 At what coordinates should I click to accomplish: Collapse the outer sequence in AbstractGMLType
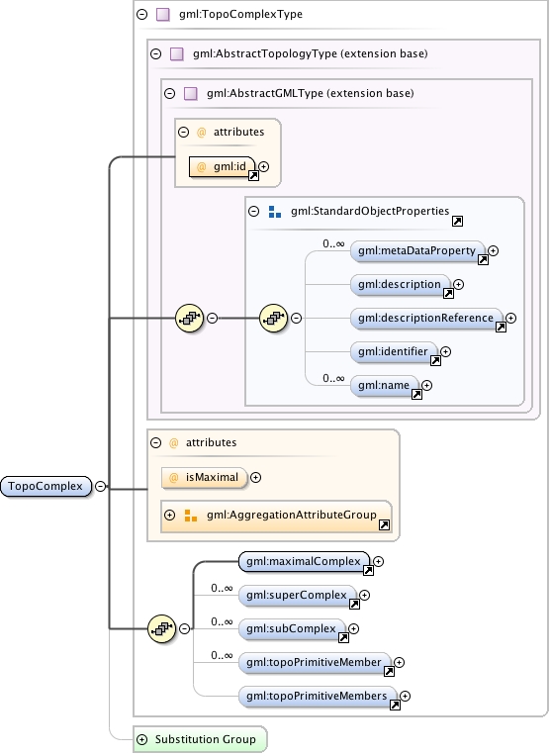[x=212, y=319]
